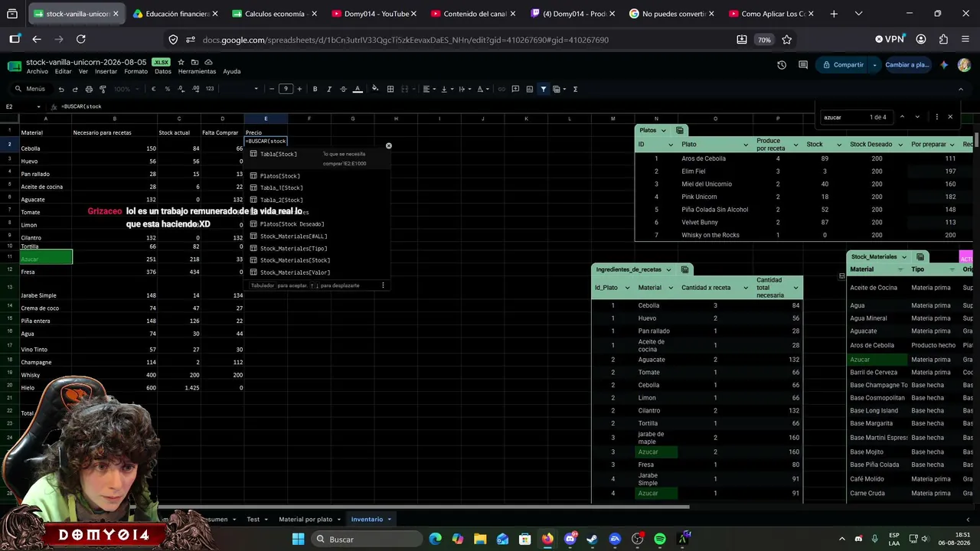Open the zoom level dropdown
This screenshot has height=551, width=980.
pos(125,89)
